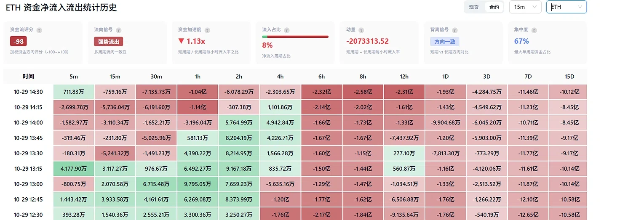Switch to 现货 spot mode
This screenshot has width=644, height=220.
(474, 7)
